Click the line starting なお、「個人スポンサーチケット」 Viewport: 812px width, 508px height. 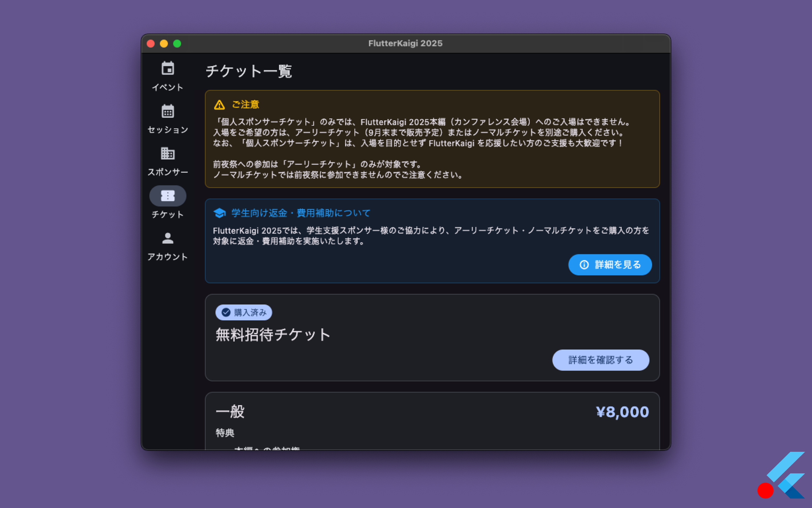click(x=418, y=143)
